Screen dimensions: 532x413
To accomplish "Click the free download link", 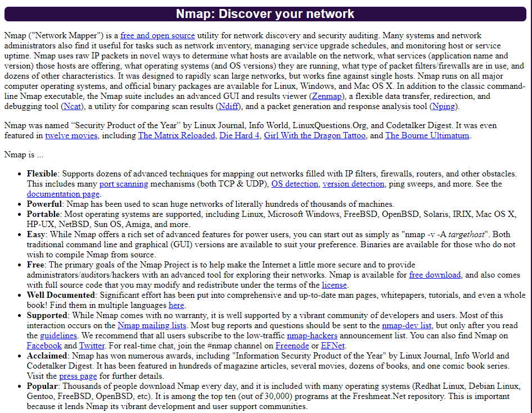I will (435, 275).
